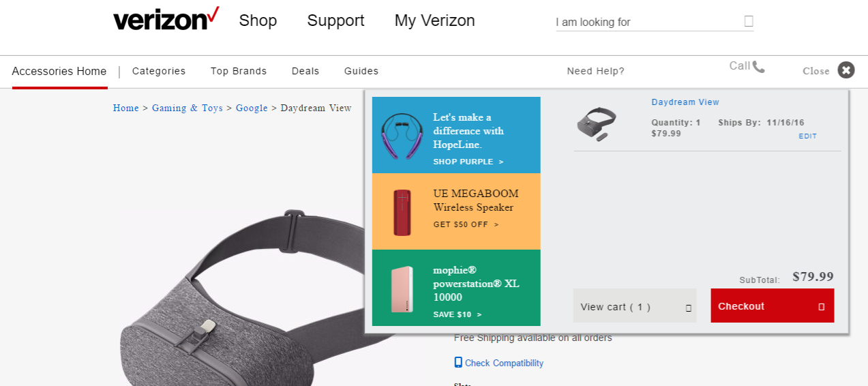Click the search icon in search box
Viewport: 868px width, 386px height.
[749, 22]
